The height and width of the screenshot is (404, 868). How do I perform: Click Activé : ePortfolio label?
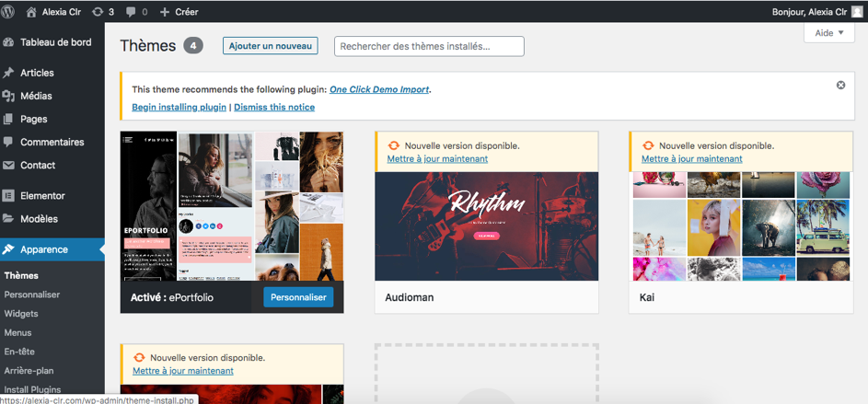coord(171,298)
